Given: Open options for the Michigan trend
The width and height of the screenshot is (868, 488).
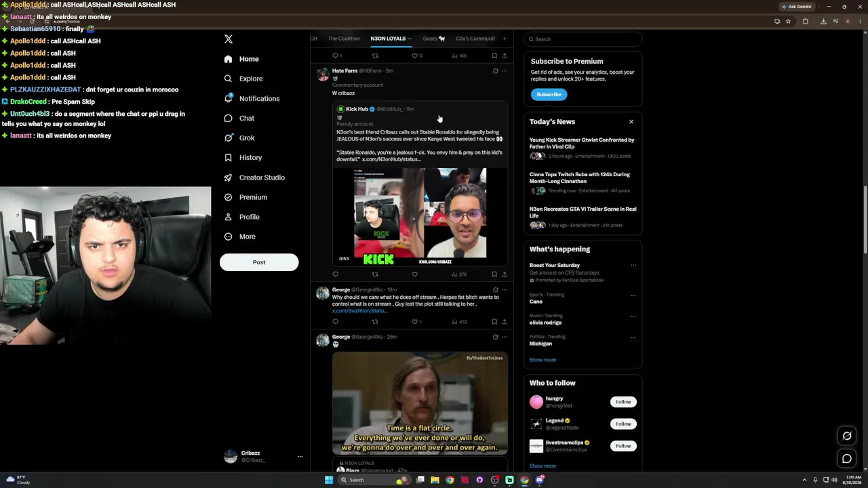Looking at the screenshot, I should point(633,337).
